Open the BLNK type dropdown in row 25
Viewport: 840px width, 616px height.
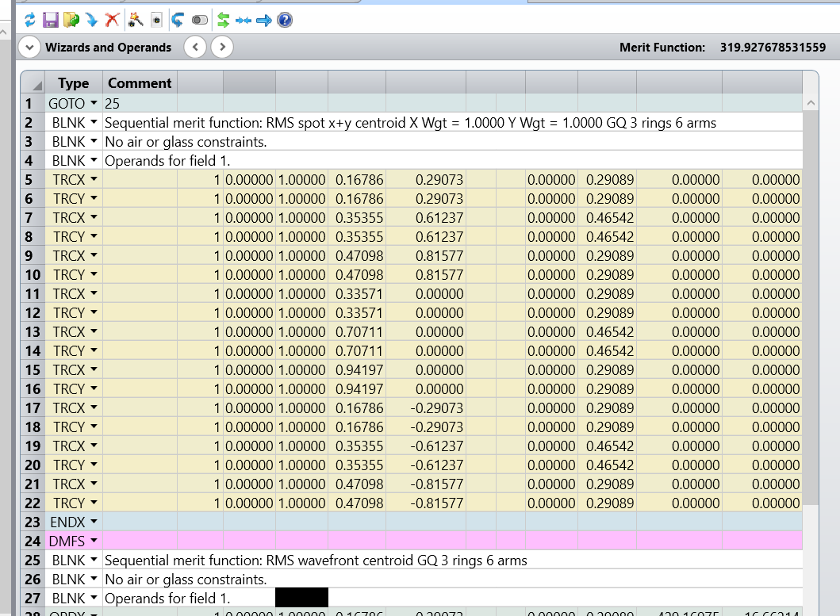coord(94,560)
